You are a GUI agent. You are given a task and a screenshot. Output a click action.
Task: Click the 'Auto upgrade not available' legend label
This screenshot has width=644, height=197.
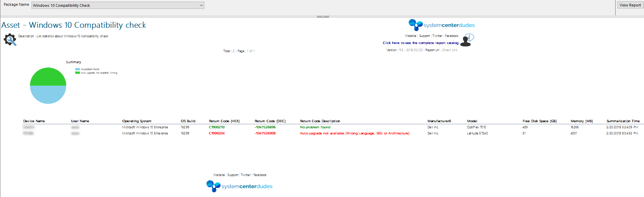[99, 73]
